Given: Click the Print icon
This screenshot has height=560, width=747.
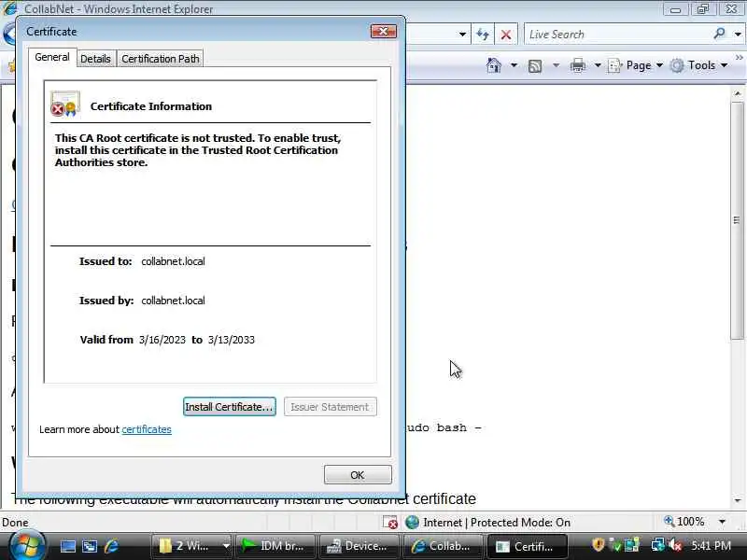Looking at the screenshot, I should coord(577,65).
